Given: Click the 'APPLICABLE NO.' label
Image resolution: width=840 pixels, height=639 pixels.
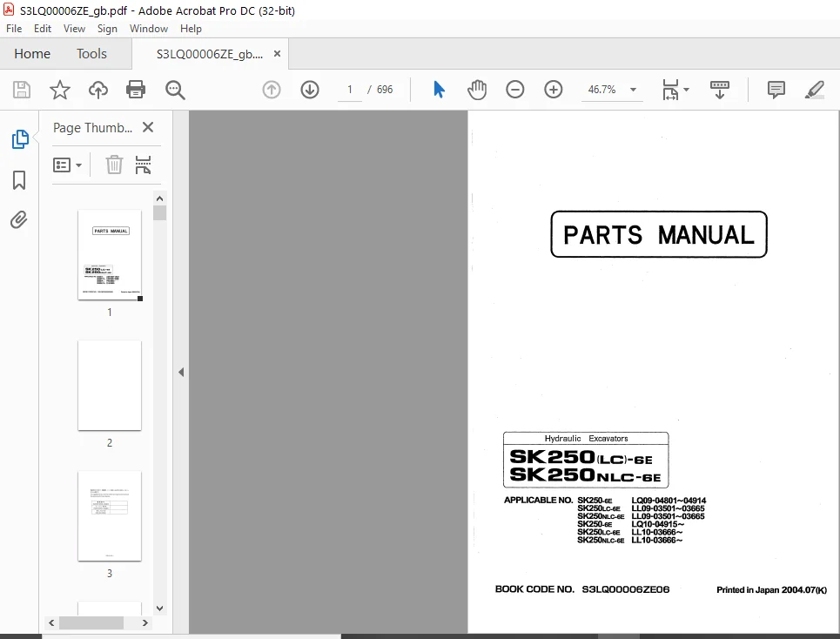Looking at the screenshot, I should click(539, 501).
